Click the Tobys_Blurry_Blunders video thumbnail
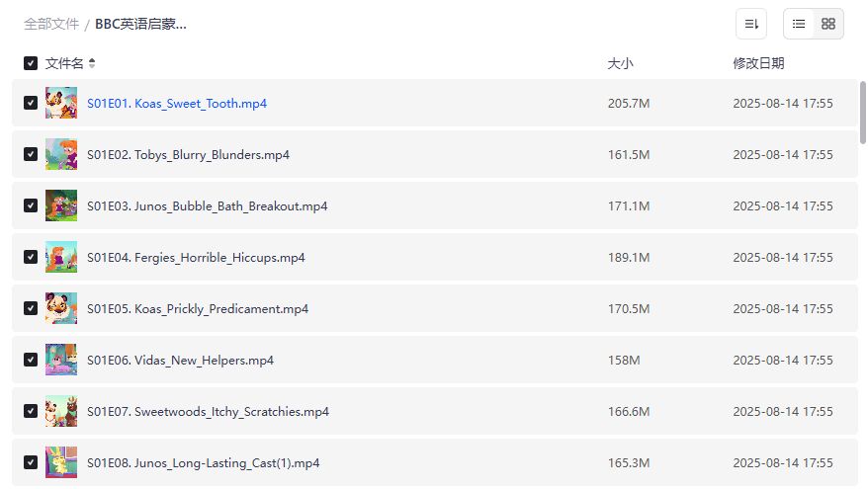The width and height of the screenshot is (868, 489). pos(61,154)
